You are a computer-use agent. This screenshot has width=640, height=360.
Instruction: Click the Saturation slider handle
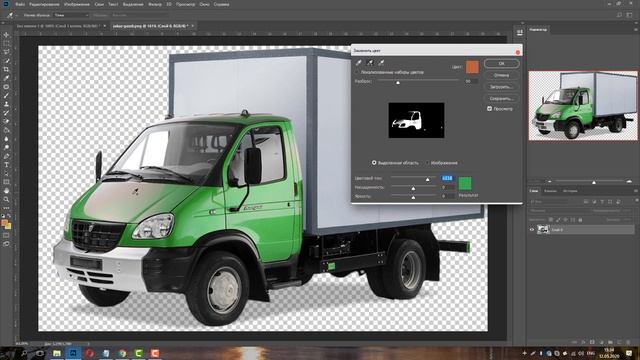point(413,188)
